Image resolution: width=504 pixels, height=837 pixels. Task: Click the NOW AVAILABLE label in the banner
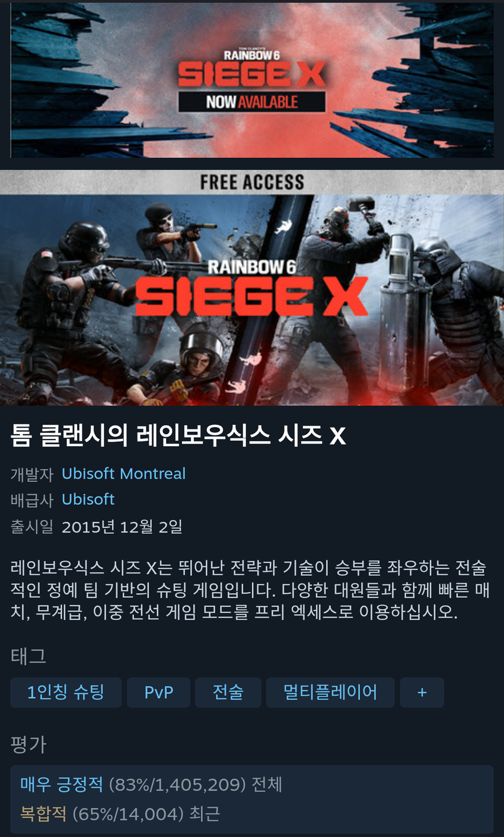pos(252,101)
